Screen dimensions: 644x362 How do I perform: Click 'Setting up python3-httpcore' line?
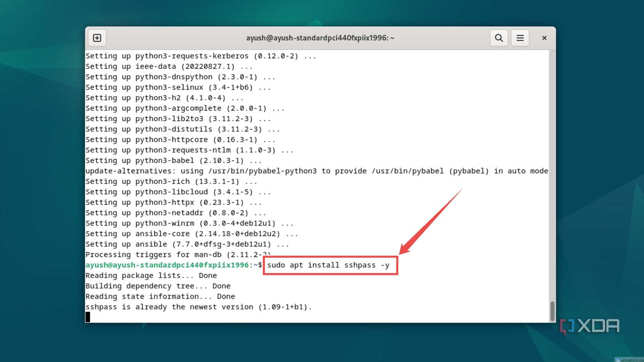tap(180, 140)
